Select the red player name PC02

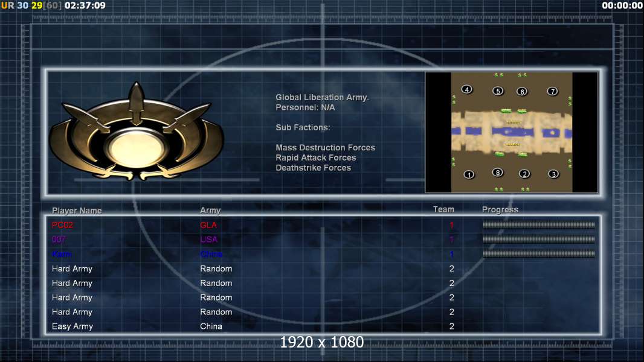coord(62,225)
